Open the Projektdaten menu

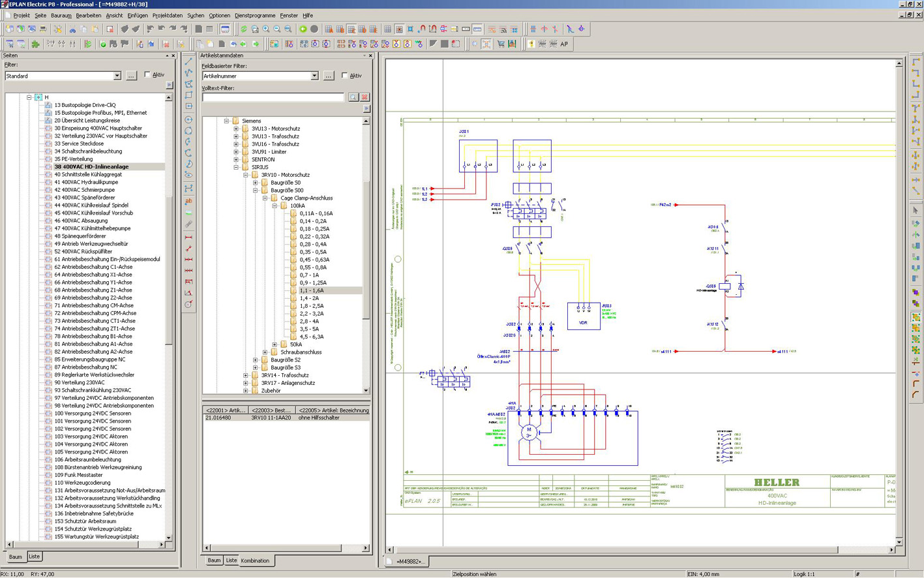[168, 15]
